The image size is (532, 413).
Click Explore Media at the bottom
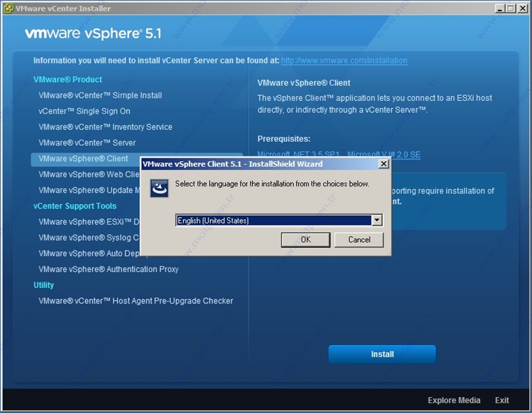click(454, 400)
